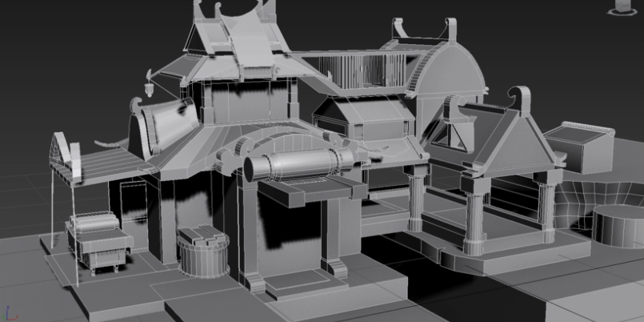Viewport: 644px width, 322px height.
Task: Select the round barrel near the entrance
Action: (x=202, y=252)
